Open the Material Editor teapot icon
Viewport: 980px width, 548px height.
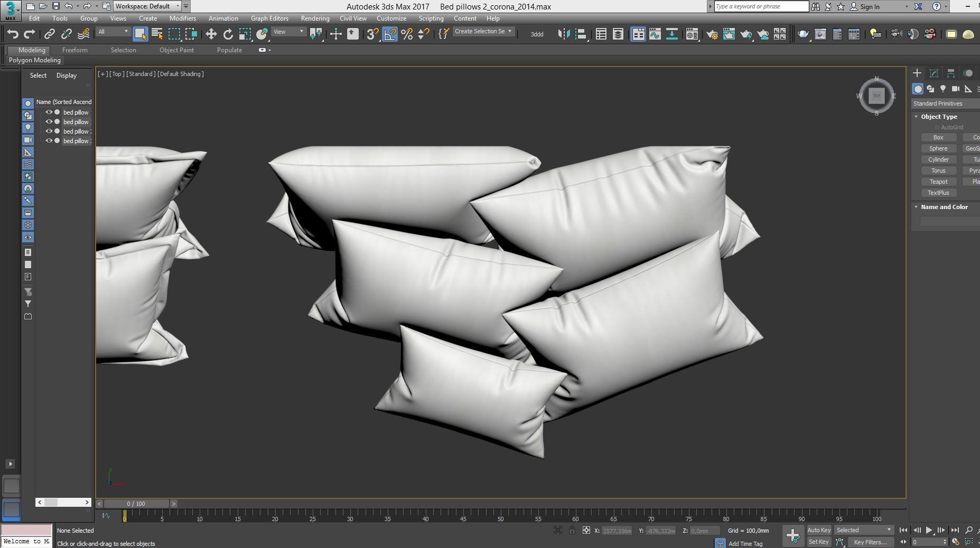[692, 34]
